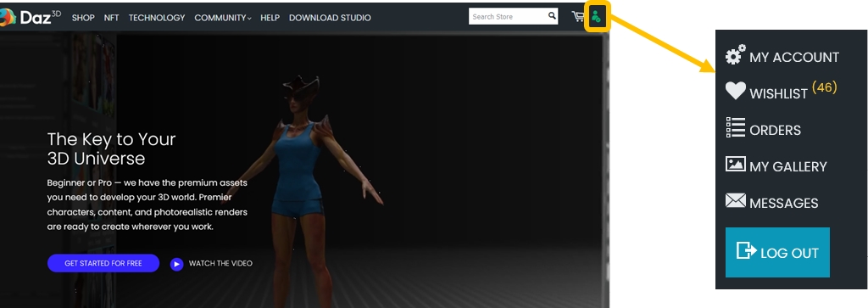868x308 pixels.
Task: Open the SHOP menu
Action: (83, 18)
